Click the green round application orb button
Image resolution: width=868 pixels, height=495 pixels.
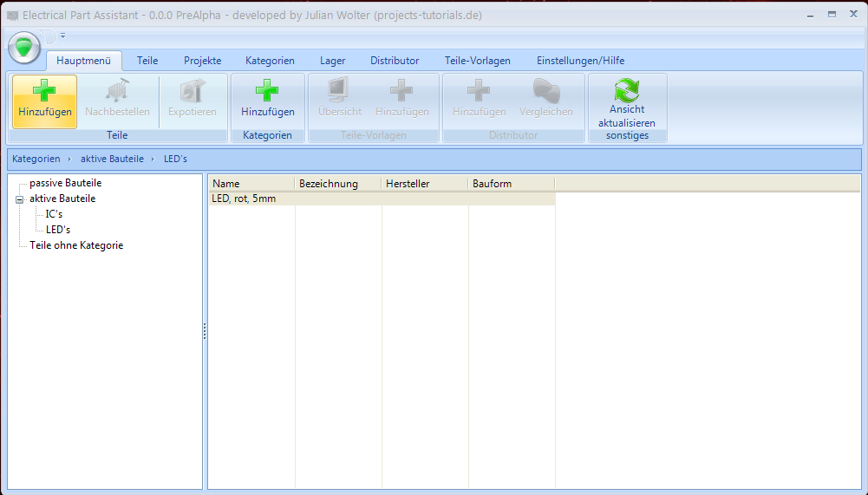[24, 48]
